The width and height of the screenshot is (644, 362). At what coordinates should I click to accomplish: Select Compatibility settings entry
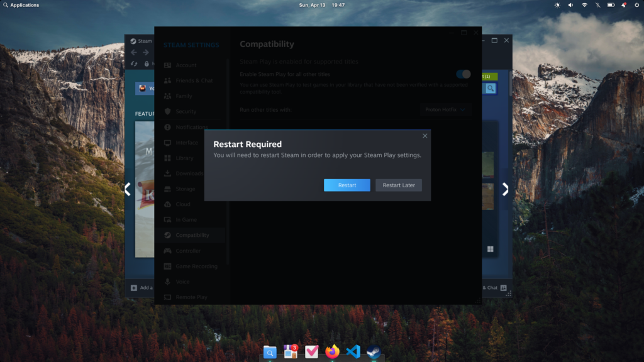click(x=191, y=235)
